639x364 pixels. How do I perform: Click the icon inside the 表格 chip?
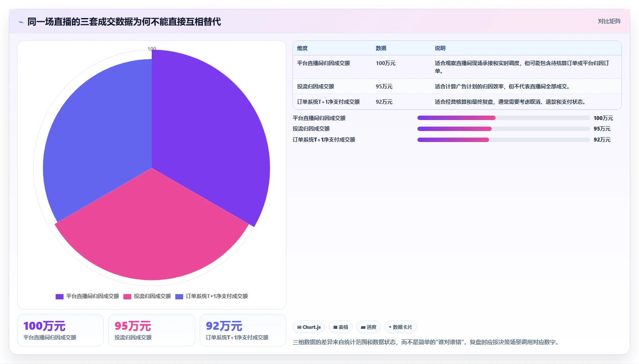click(x=335, y=327)
